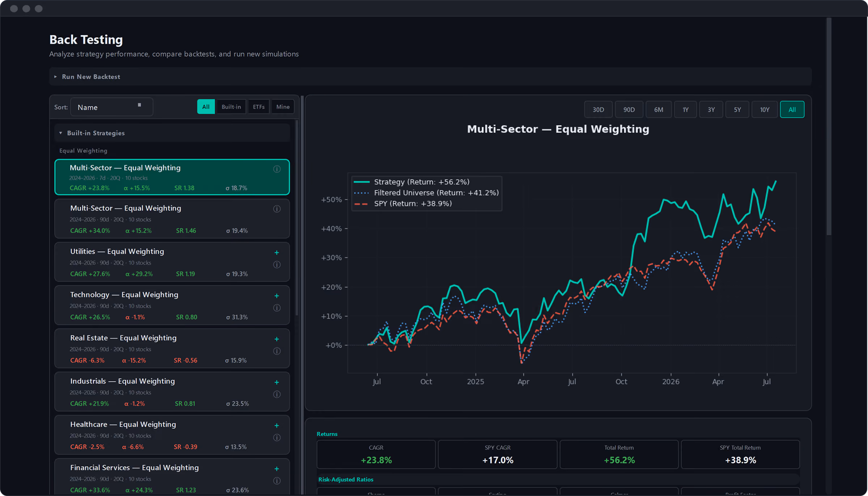Select Multi-Sector Equal Weighting 7d card
This screenshot has width=868, height=496.
[x=172, y=177]
